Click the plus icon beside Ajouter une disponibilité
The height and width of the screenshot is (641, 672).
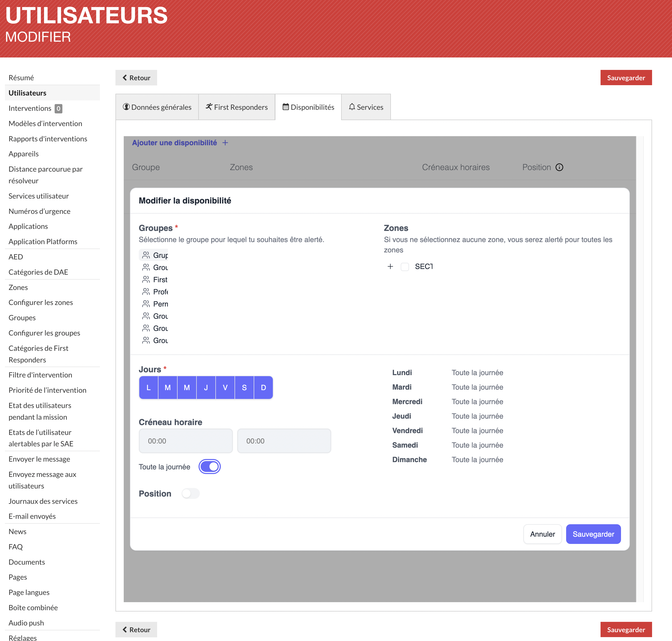coord(225,143)
